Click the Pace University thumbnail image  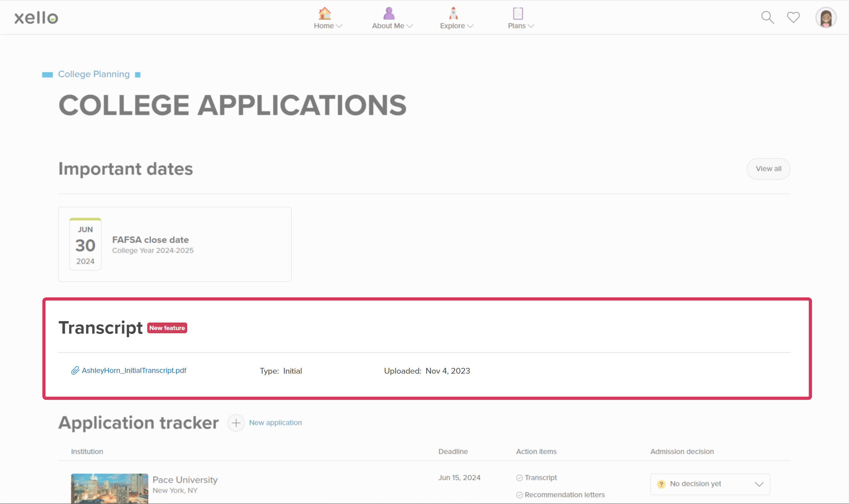109,488
